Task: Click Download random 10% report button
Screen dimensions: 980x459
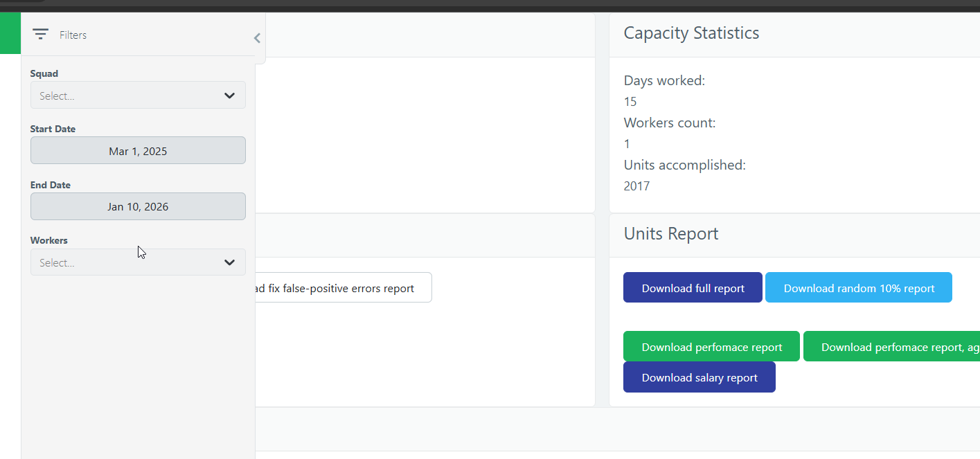Action: click(859, 288)
